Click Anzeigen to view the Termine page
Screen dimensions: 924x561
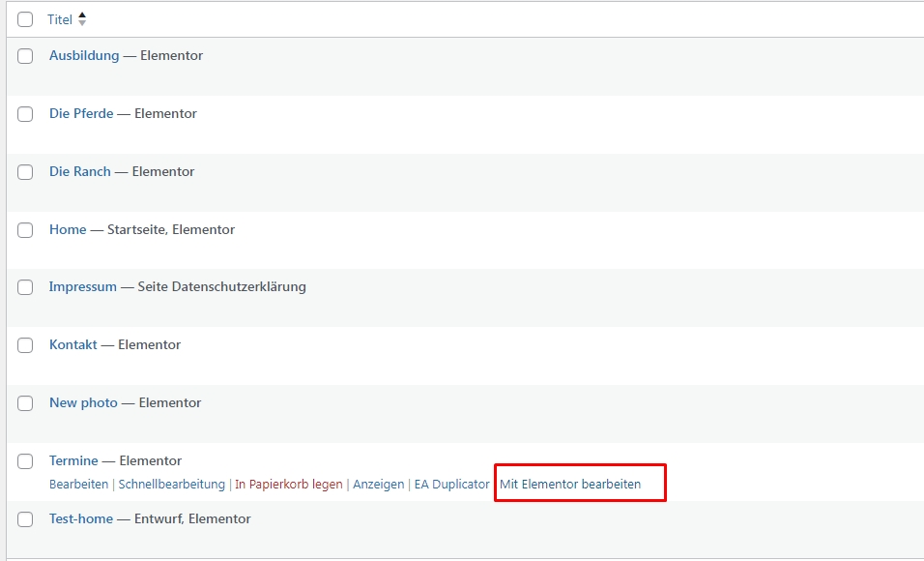click(x=378, y=485)
